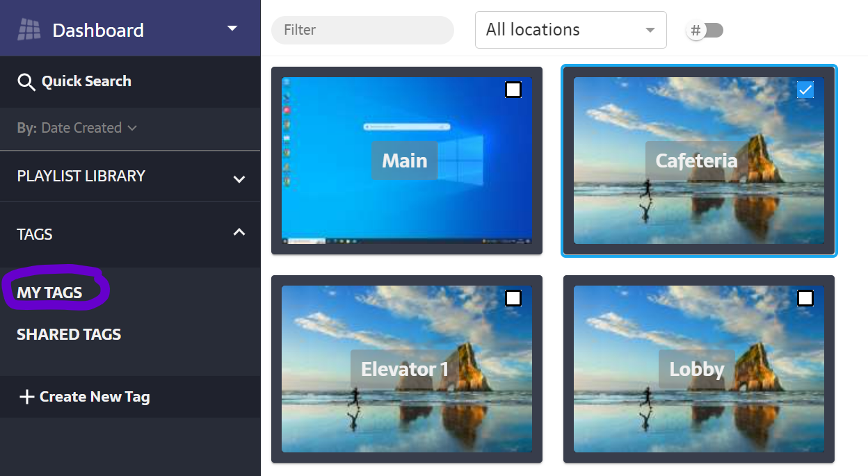Click the Filter input field

coord(362,30)
